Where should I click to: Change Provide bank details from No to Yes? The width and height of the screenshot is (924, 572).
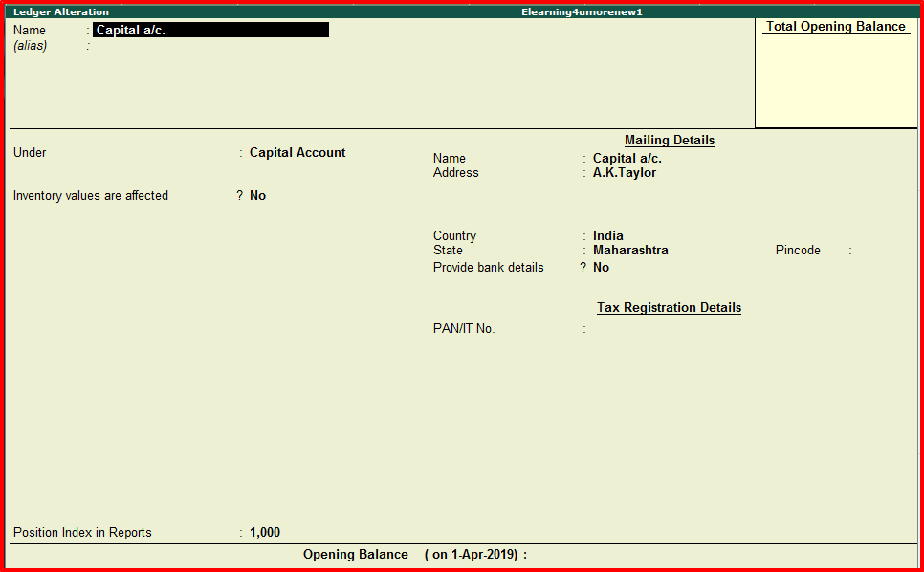pyautogui.click(x=601, y=267)
